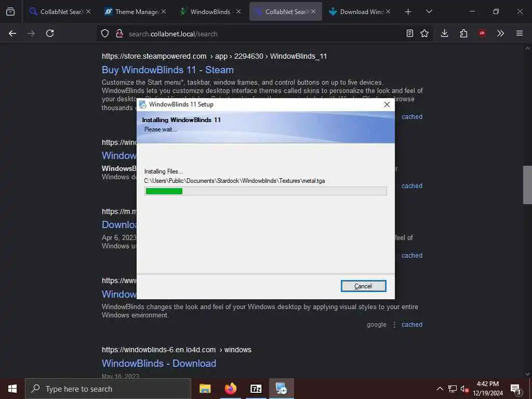Screen dimensions: 532x399
Task: Go forward one page
Action: click(31, 33)
